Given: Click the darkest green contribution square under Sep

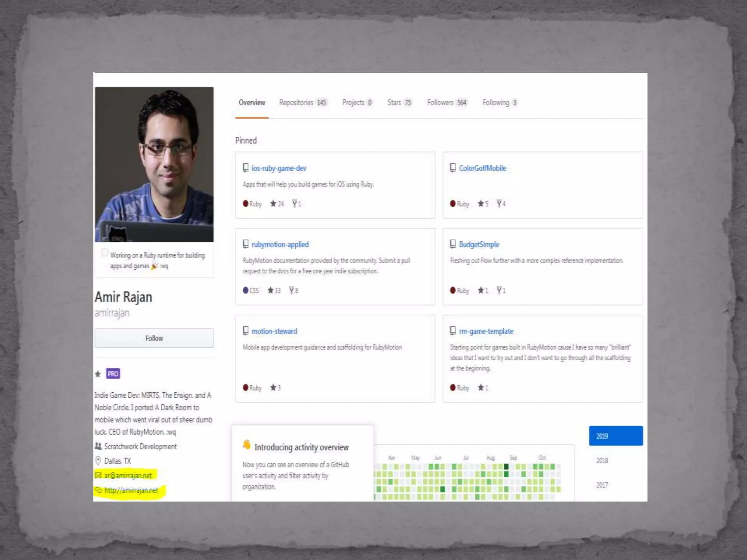Looking at the screenshot, I should 506,467.
